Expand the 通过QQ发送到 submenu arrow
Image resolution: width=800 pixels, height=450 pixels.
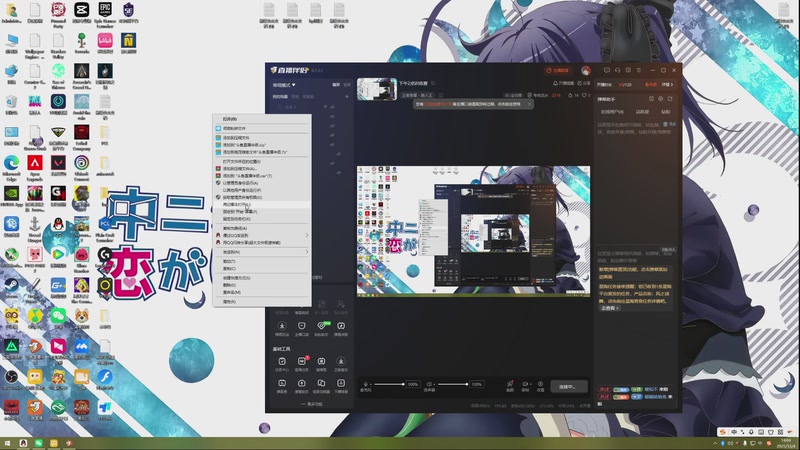pos(307,235)
